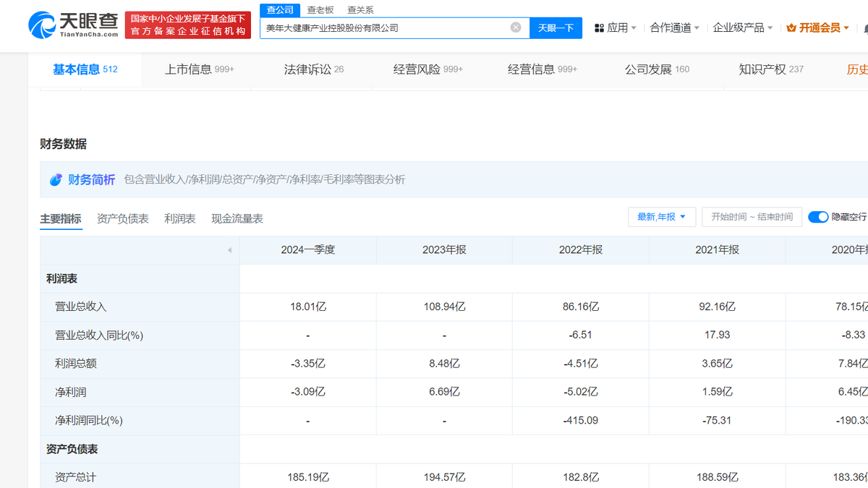Open the 法律诉讼 tab

(313, 69)
